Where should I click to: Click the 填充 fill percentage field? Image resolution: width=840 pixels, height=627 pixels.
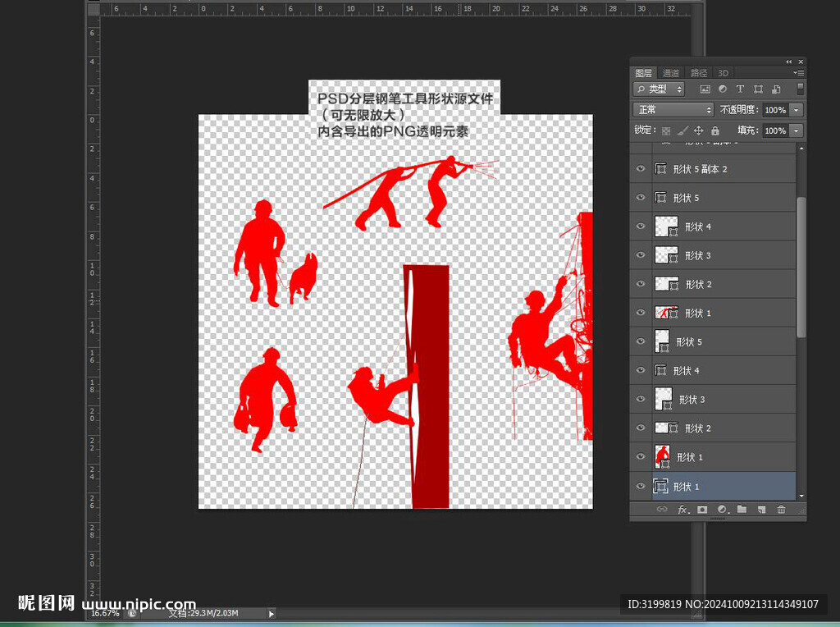(774, 130)
